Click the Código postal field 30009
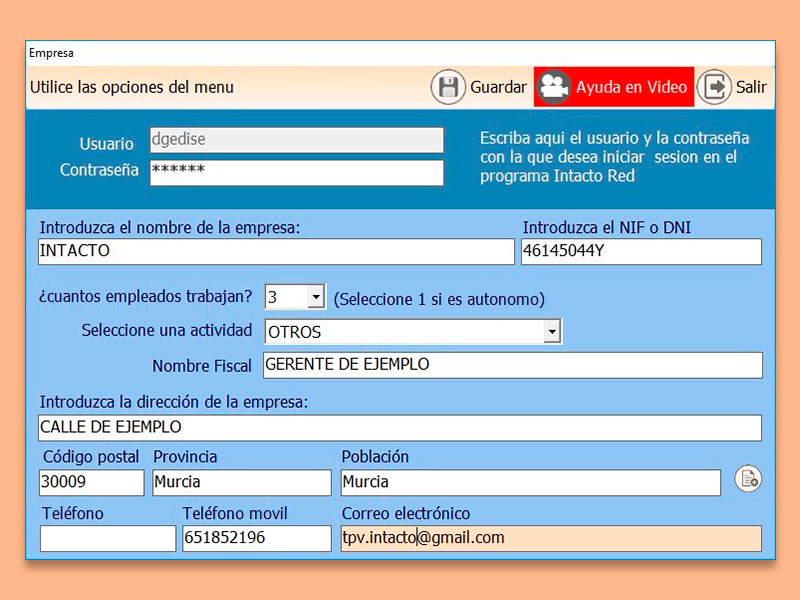800x600 pixels. 92,483
